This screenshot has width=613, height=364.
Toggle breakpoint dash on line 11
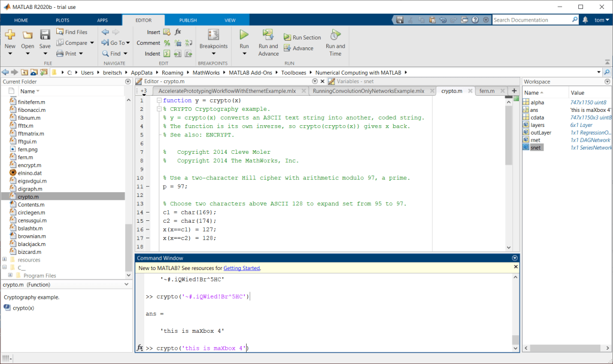pyautogui.click(x=148, y=186)
